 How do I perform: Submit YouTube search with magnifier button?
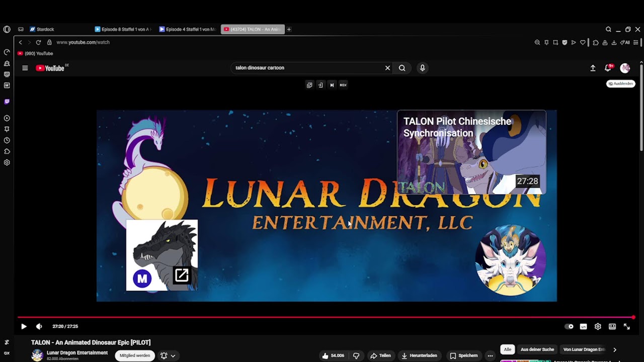point(402,68)
